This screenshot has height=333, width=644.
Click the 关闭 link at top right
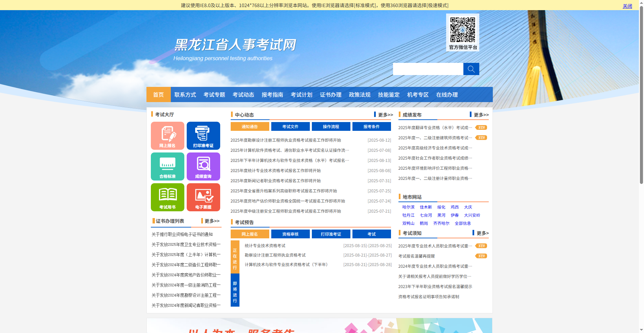(627, 6)
